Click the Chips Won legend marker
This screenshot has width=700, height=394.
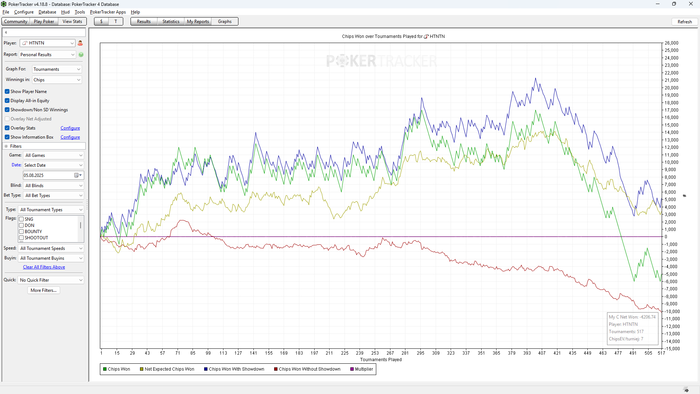105,369
